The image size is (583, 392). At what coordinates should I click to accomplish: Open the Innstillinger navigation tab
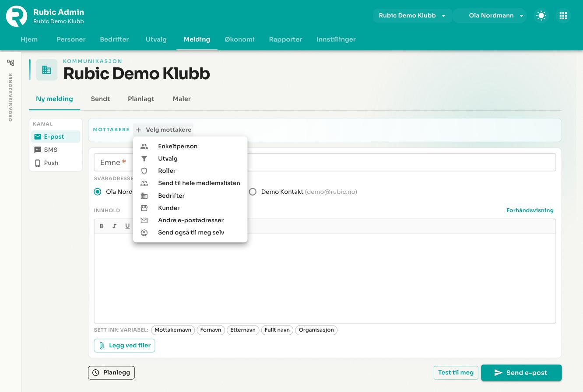click(x=336, y=39)
